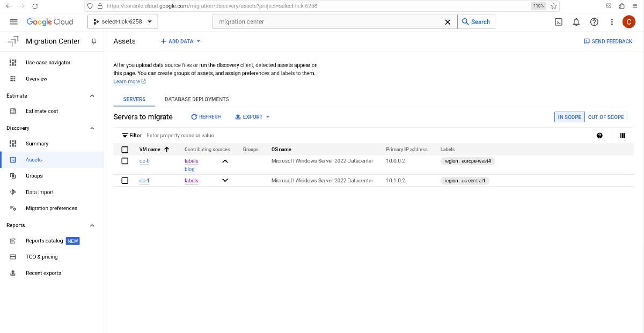Open the Use case navigator
644x333 pixels.
click(47, 62)
